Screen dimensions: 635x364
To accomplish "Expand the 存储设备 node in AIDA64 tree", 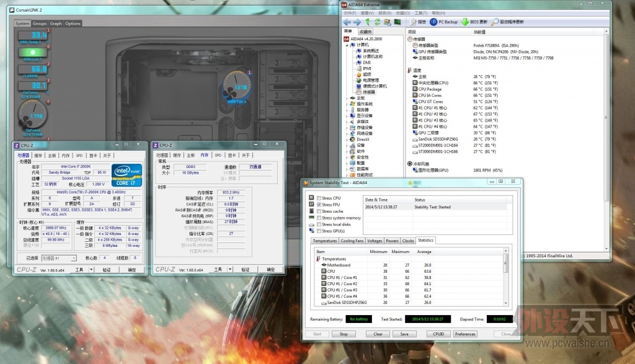I will coord(347,128).
